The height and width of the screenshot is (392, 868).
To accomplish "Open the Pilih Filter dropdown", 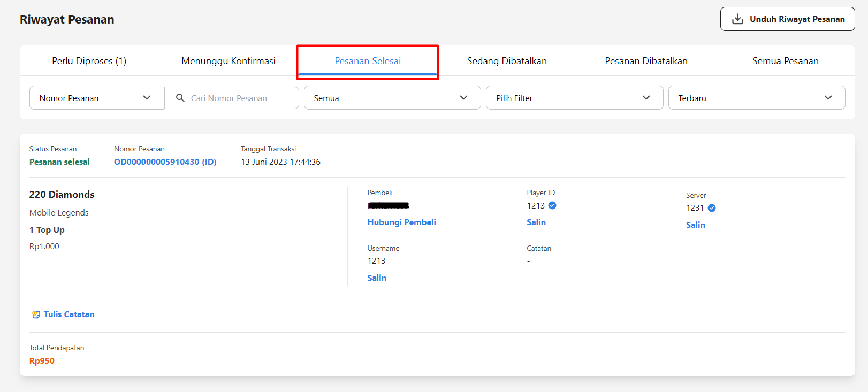I will click(x=574, y=98).
